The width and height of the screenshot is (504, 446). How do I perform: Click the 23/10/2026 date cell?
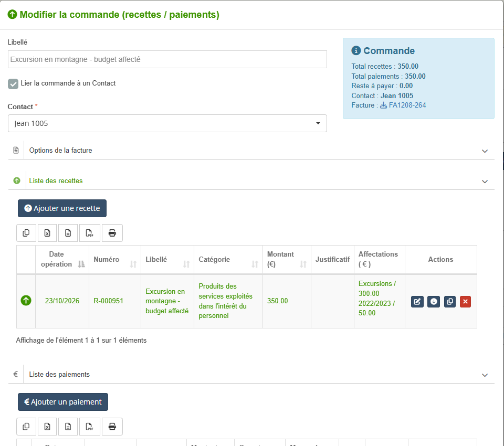[x=62, y=301]
